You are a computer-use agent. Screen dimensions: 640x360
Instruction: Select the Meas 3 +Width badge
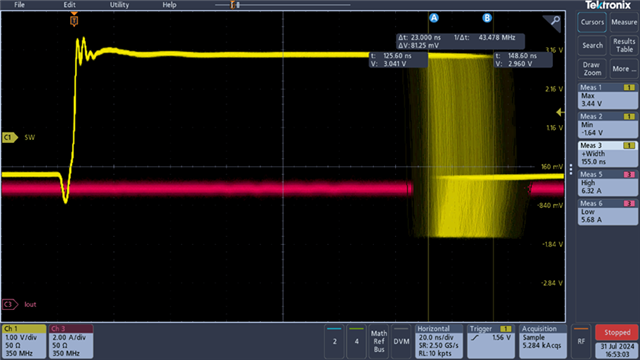pyautogui.click(x=608, y=154)
